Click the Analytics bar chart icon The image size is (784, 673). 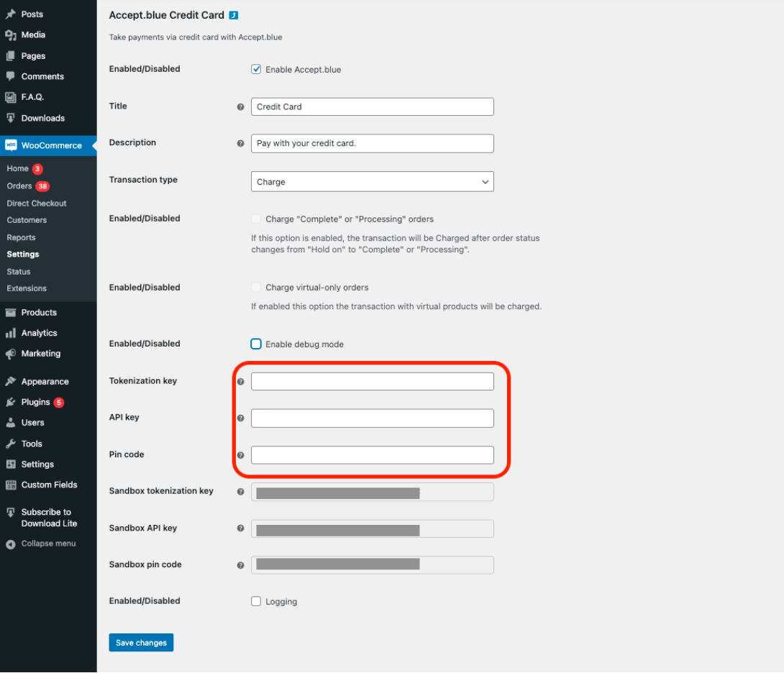11,333
